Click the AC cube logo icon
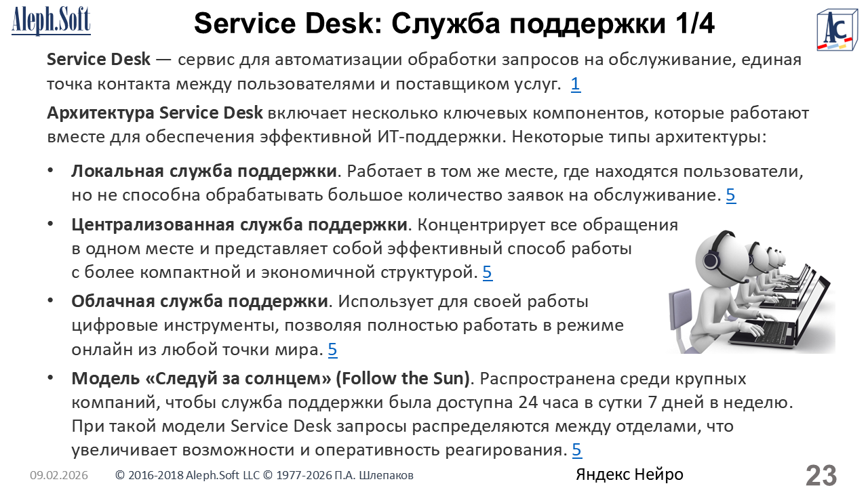Image resolution: width=868 pixels, height=488 pixels. (x=835, y=28)
